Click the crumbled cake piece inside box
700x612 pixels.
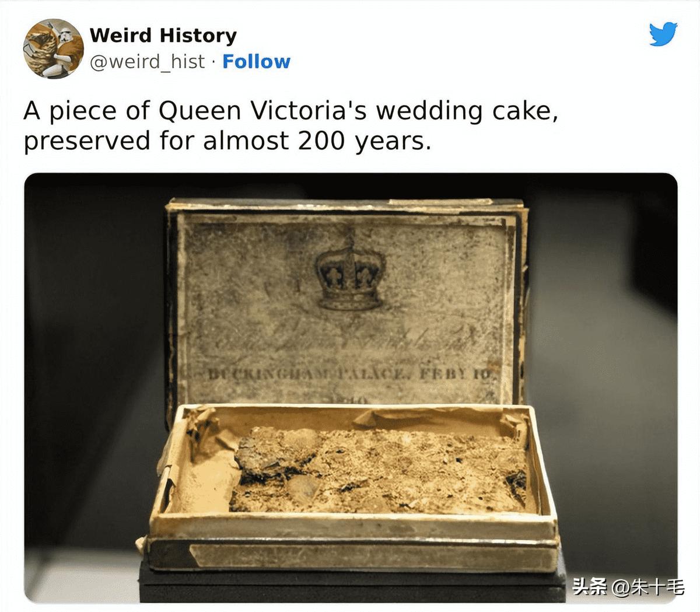pos(379,470)
